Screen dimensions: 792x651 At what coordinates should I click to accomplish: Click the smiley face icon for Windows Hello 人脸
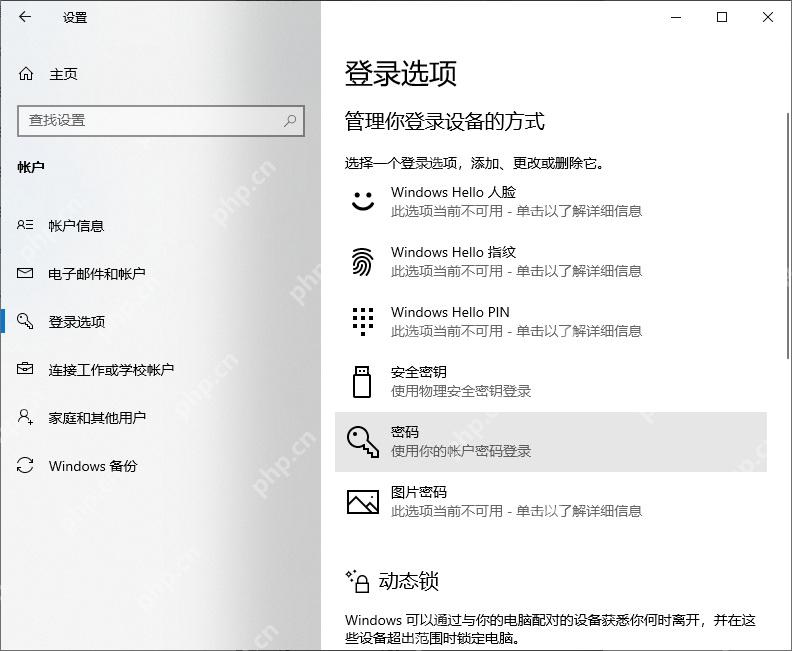363,201
